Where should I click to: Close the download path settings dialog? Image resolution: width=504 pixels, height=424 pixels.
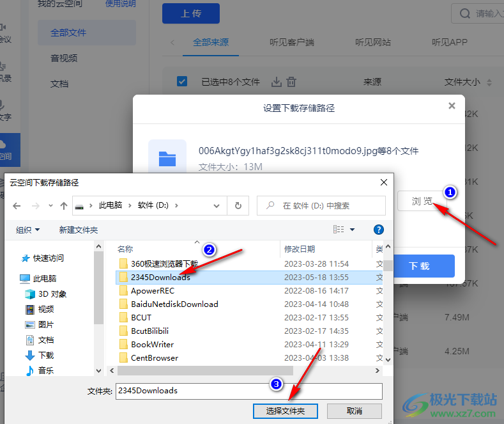(x=452, y=106)
